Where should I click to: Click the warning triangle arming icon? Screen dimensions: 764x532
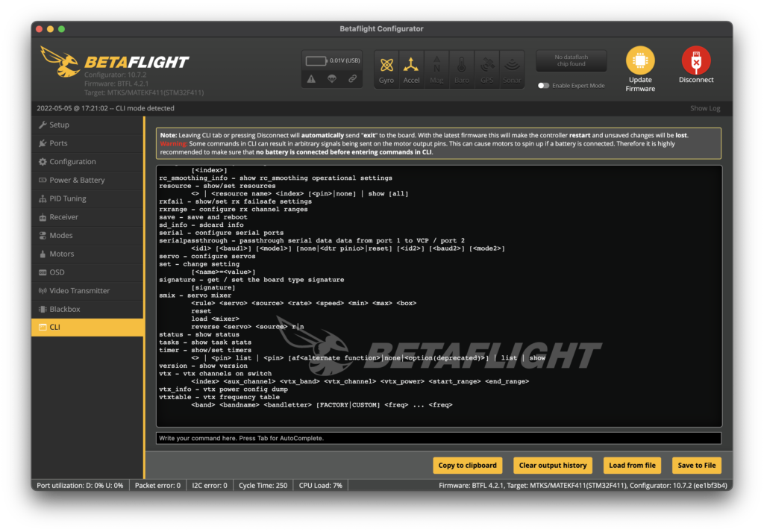click(x=311, y=79)
